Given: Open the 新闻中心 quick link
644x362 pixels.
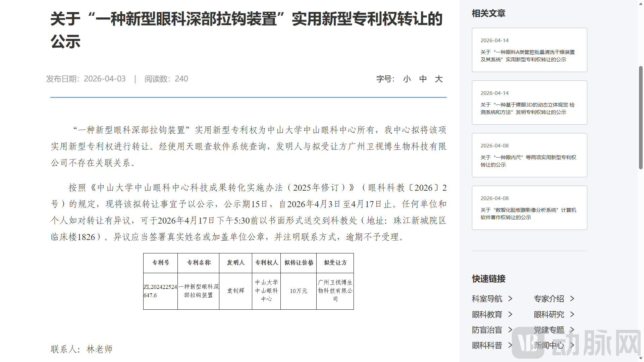Looking at the screenshot, I should point(549,345).
